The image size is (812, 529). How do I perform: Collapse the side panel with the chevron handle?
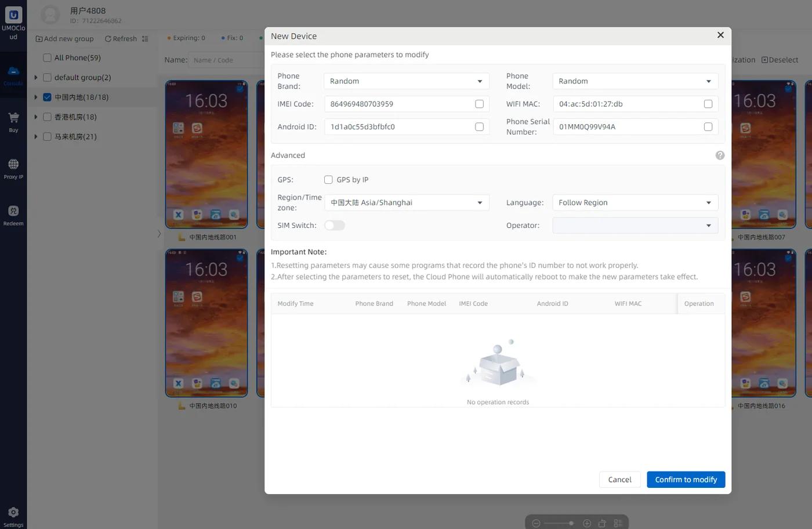coord(159,234)
